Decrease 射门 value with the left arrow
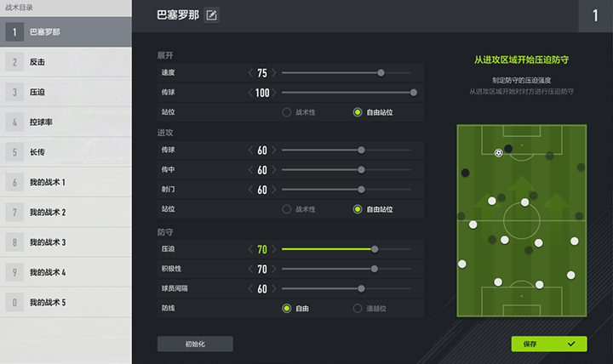613x364 pixels. tap(250, 190)
